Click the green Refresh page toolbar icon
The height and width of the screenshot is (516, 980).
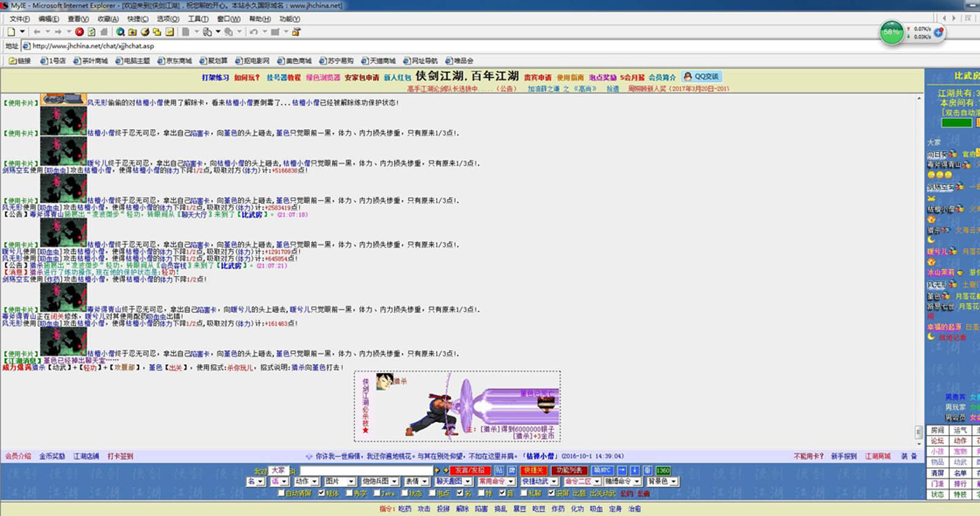91,32
